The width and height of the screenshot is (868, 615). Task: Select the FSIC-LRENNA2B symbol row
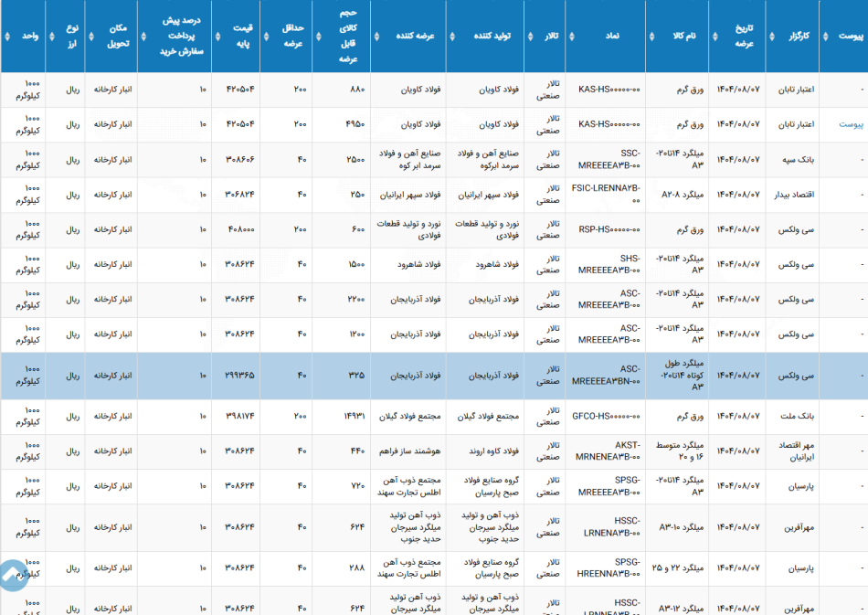point(434,195)
